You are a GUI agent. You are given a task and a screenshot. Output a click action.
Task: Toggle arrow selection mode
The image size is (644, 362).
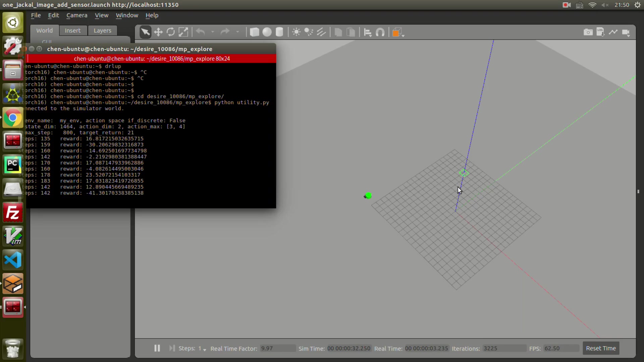146,32
